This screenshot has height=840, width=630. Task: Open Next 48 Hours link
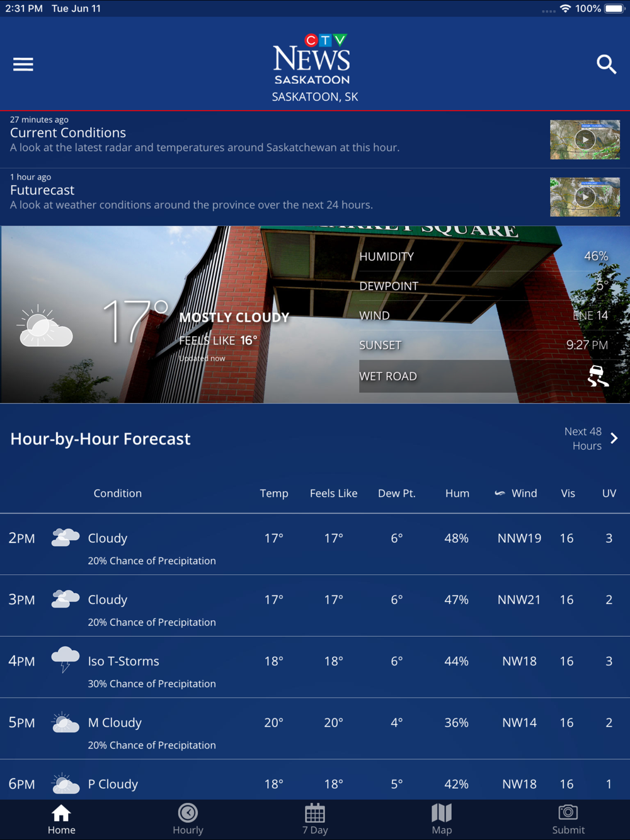click(583, 438)
